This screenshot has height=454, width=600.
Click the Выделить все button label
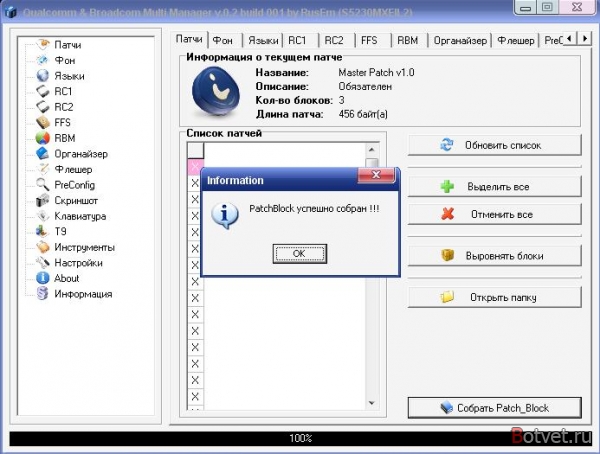[x=498, y=187]
